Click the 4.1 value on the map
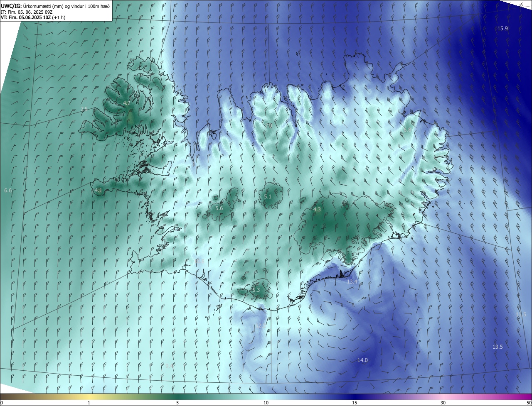The height and width of the screenshot is (406, 532). 98,190
